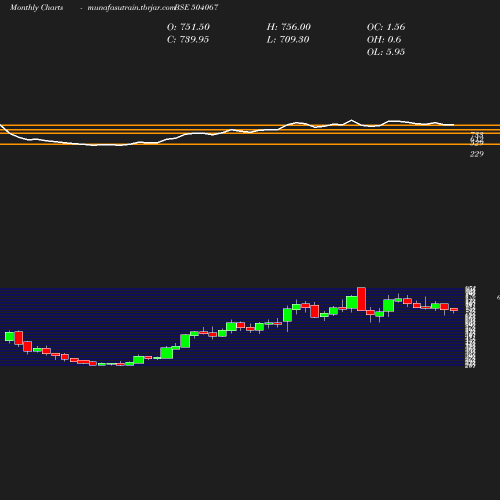The width and height of the screenshot is (500, 500).
Task: Click the 'OC: 1.56' value
Action: (386, 27)
